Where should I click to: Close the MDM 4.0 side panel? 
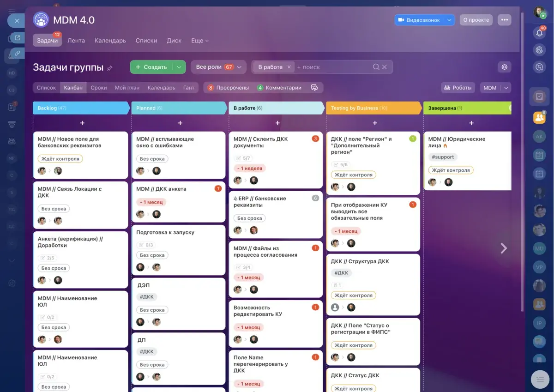click(16, 21)
